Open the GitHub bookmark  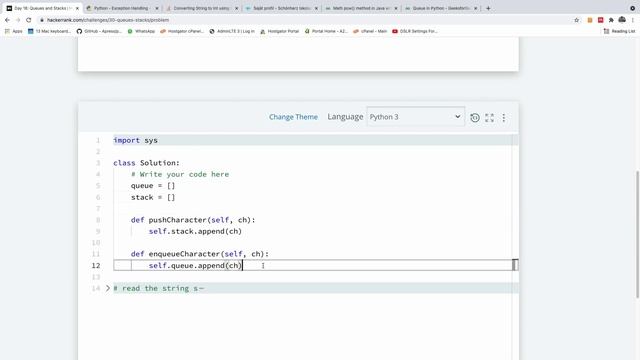[x=99, y=31]
